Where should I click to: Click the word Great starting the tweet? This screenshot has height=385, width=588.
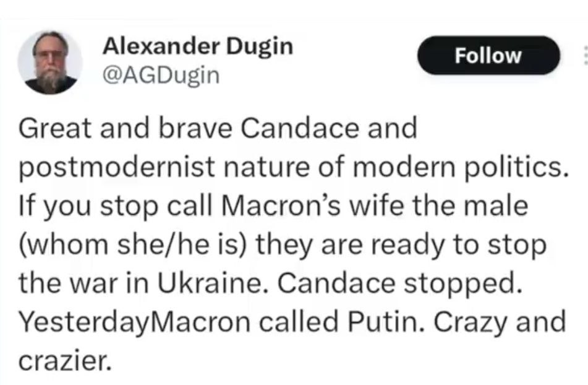(x=55, y=128)
